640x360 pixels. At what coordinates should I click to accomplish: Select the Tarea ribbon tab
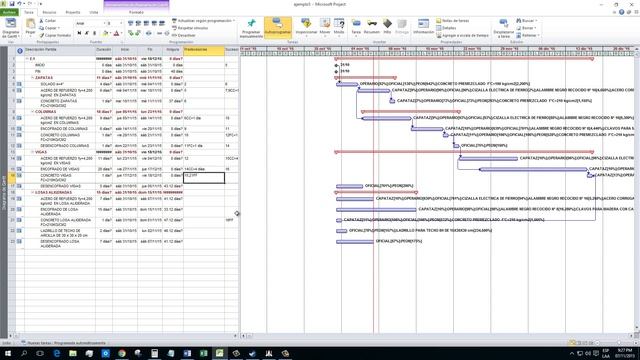coord(29,12)
